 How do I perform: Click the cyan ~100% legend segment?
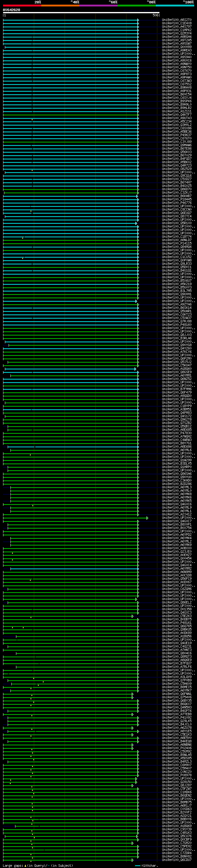coord(175,6)
